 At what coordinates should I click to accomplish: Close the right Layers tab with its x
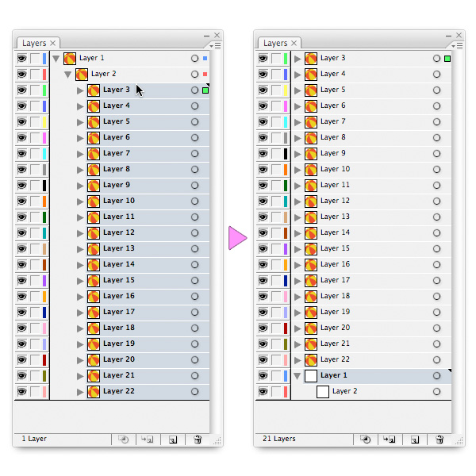294,43
